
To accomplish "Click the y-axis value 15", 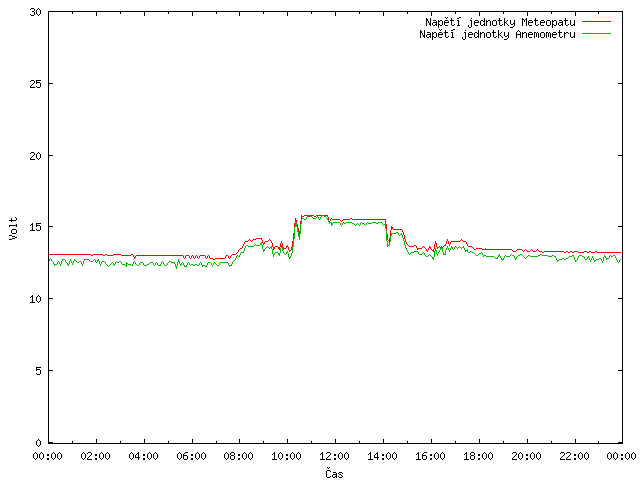I will pos(36,227).
